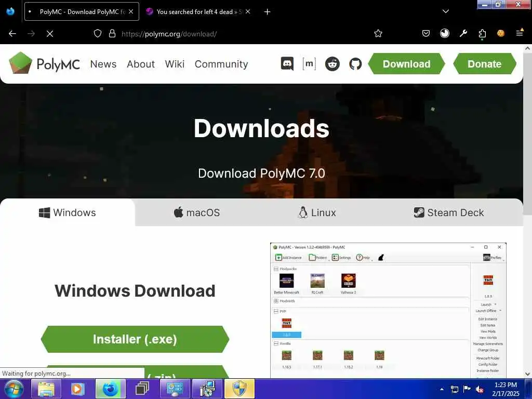The image size is (532, 399).
Task: Open Windows Explorer folder in taskbar
Action: point(46,389)
